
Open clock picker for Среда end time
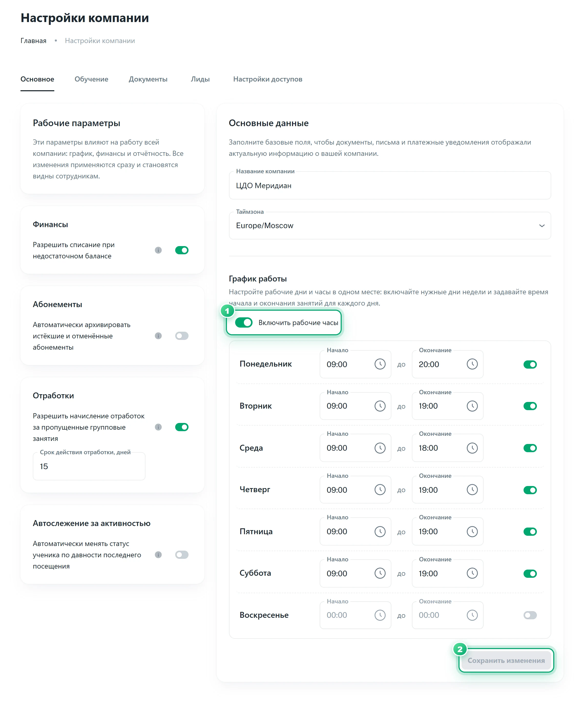[x=472, y=448]
